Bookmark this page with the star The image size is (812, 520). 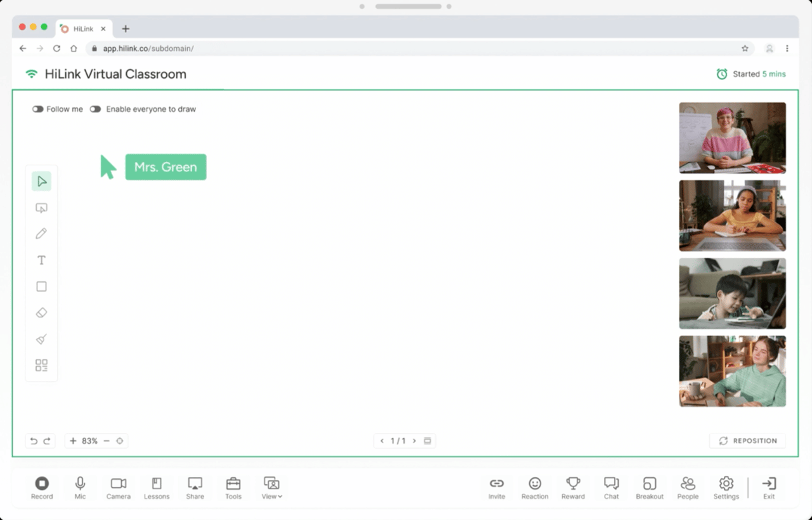pos(745,48)
